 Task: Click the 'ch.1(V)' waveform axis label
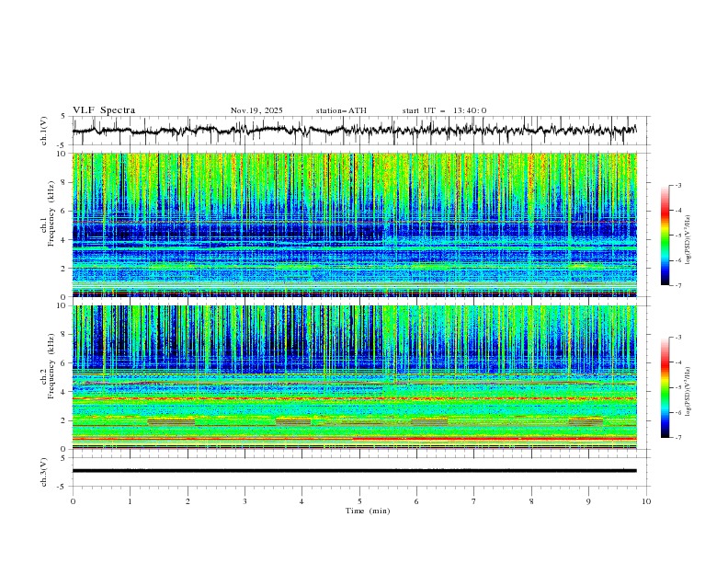(x=44, y=131)
